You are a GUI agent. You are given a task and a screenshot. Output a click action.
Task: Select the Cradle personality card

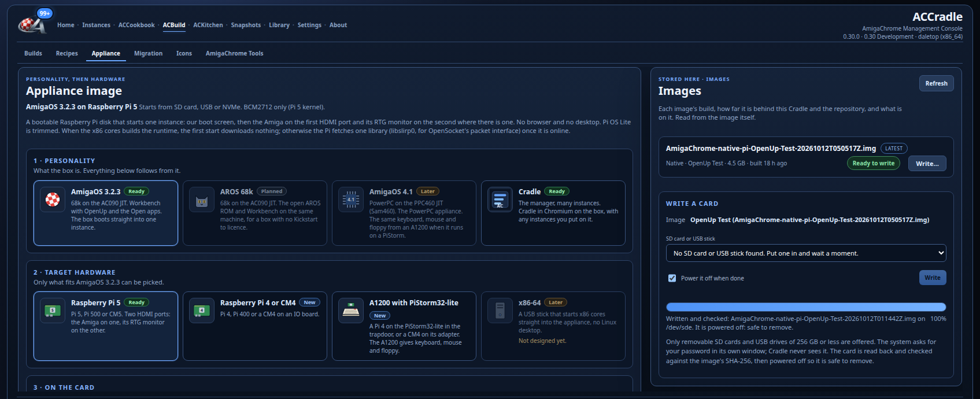(x=553, y=213)
